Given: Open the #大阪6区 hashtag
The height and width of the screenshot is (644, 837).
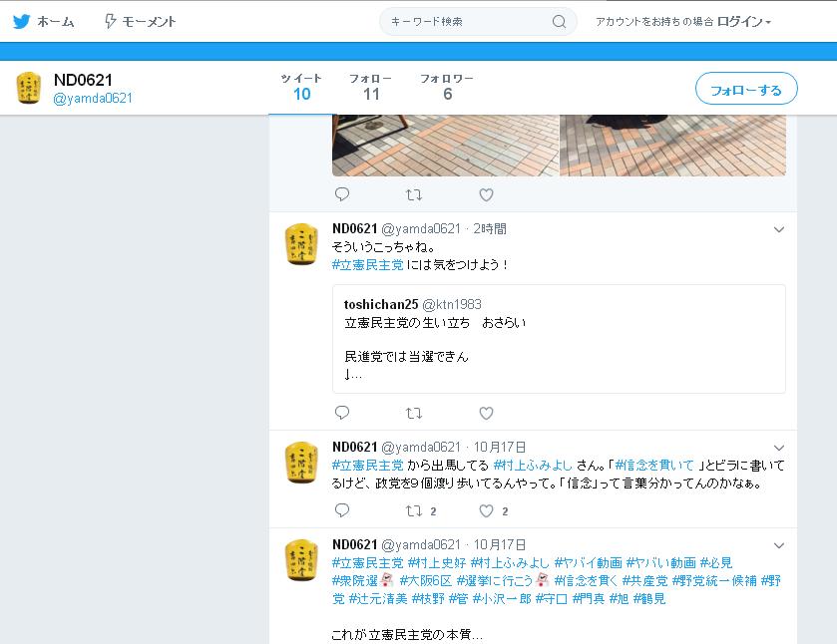Looking at the screenshot, I should tap(426, 581).
